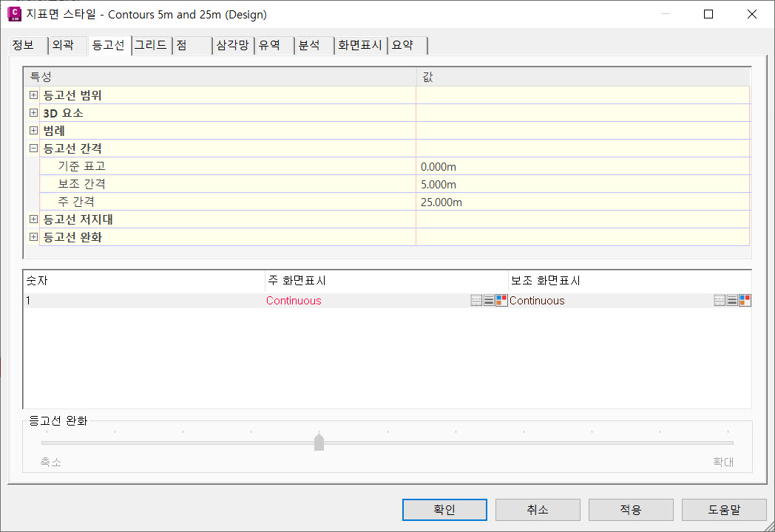Click the linetype icon in major display column

476,301
